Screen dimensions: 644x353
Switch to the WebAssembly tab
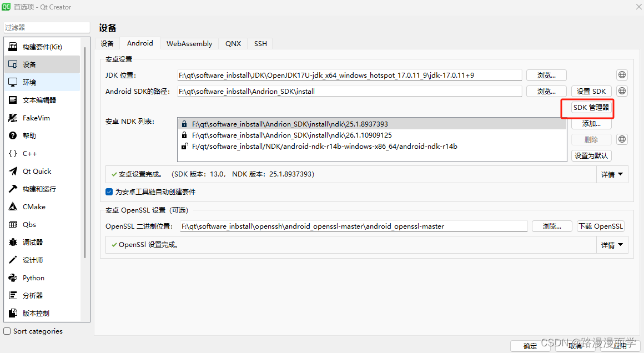pos(189,43)
